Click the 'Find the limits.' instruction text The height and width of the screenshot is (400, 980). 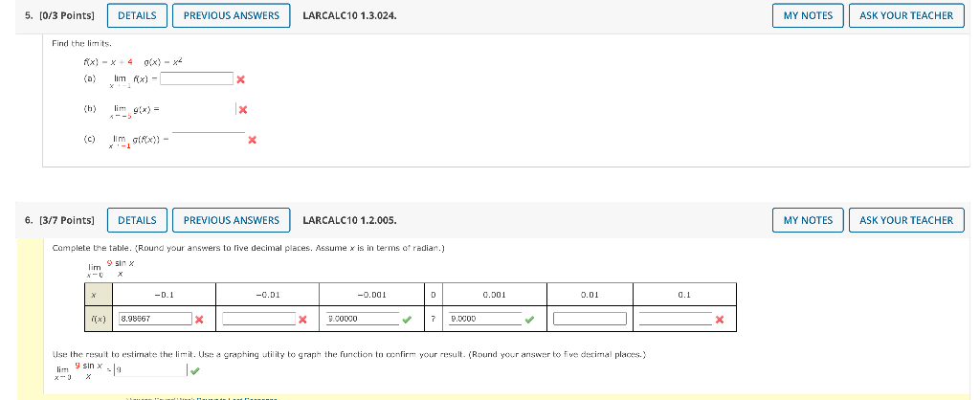pos(81,43)
